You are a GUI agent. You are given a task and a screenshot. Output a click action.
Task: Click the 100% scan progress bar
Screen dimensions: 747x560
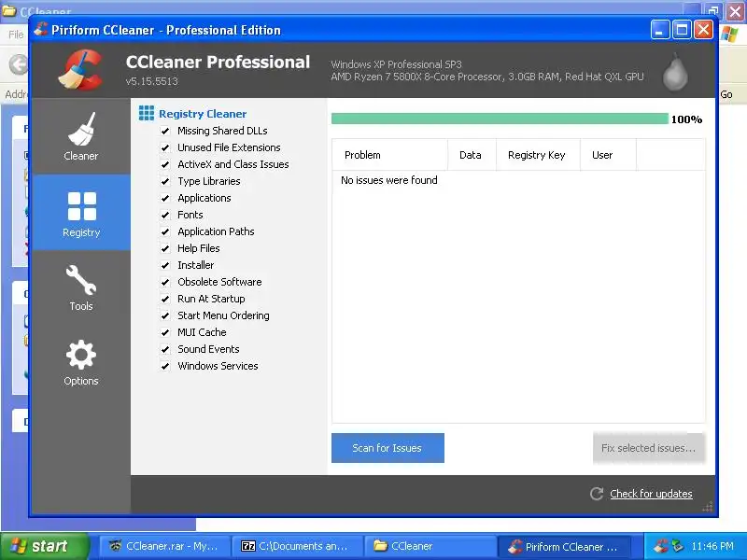(500, 119)
